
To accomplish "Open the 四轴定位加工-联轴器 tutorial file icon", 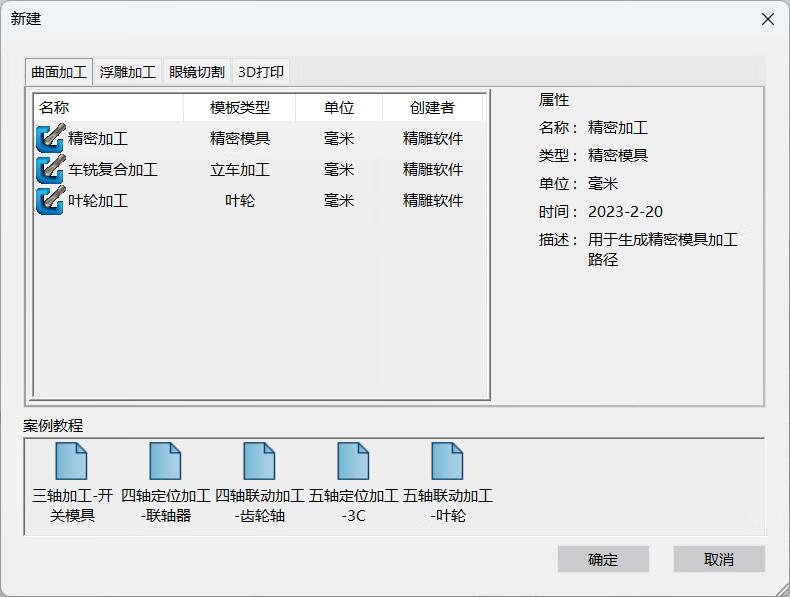I will click(165, 461).
